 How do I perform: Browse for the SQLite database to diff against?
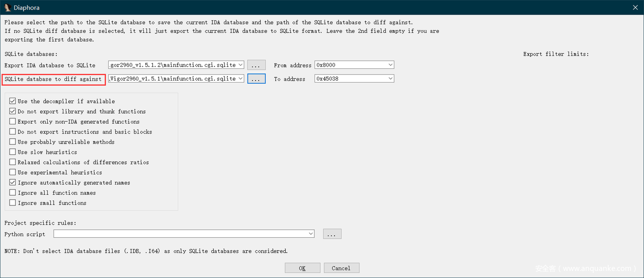(256, 79)
